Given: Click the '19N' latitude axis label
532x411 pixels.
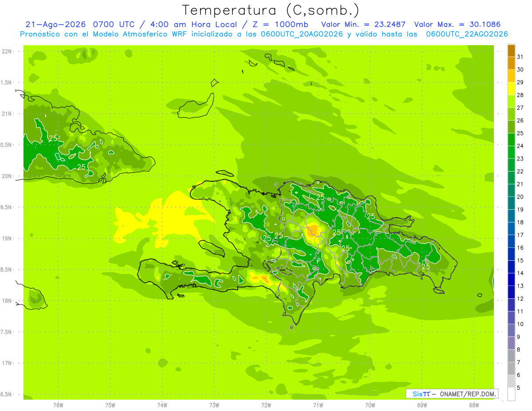Looking at the screenshot, I should [x=7, y=239].
